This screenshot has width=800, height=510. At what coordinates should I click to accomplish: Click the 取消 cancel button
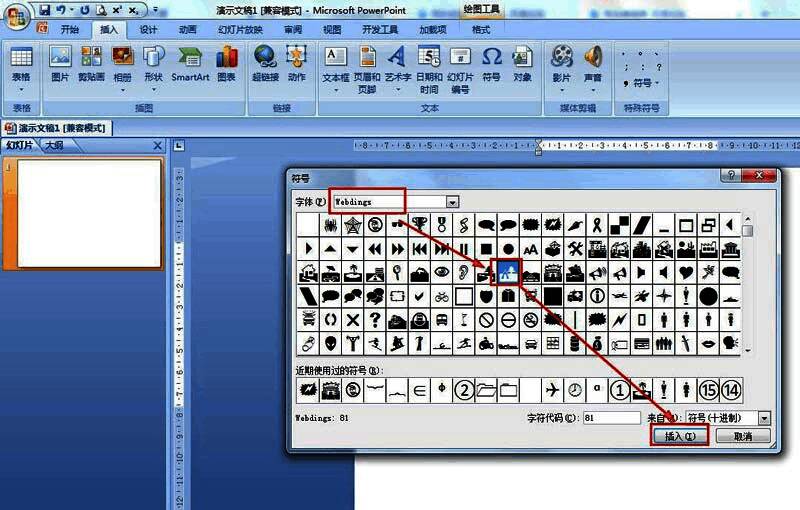pyautogui.click(x=741, y=437)
